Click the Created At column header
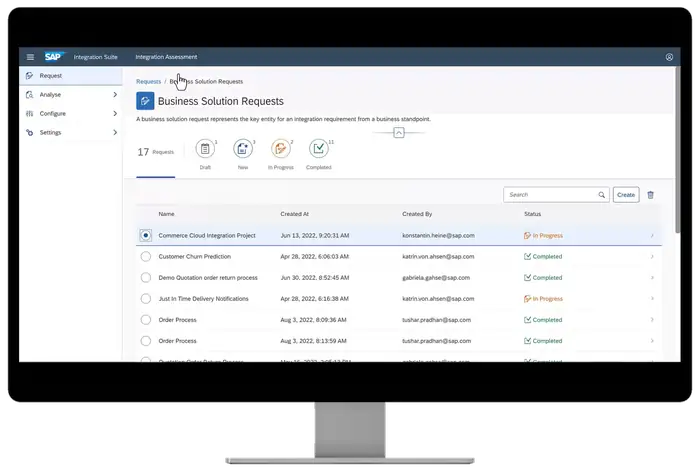Screen dimensions: 700x472 295,214
